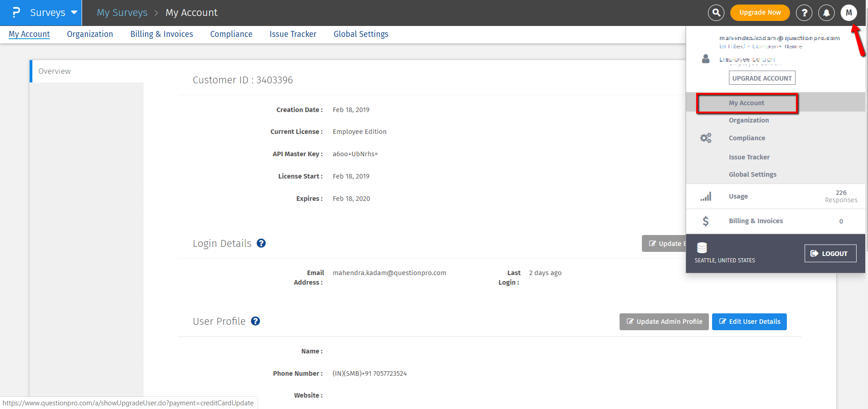
Task: Choose Issue Tracker in user menu
Action: pos(749,157)
